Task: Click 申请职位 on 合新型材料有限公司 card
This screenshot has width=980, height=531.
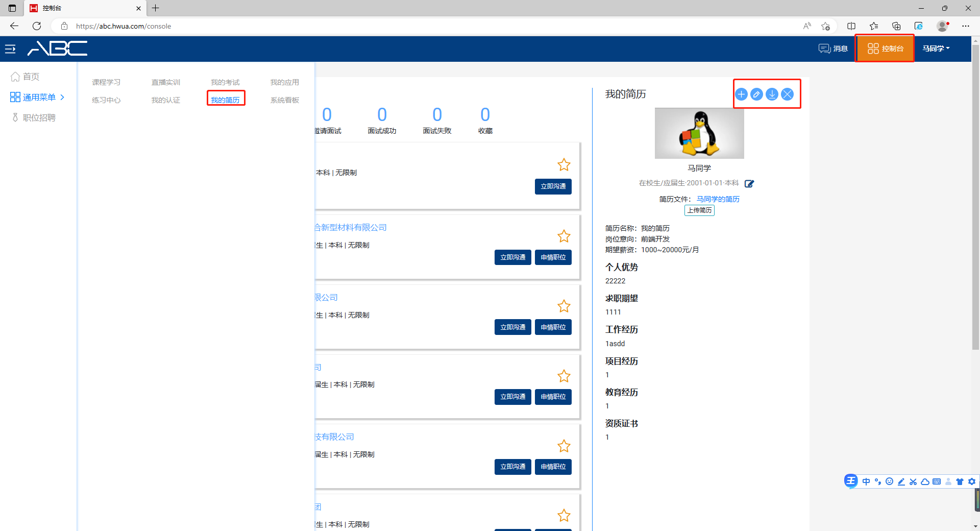Action: 553,257
